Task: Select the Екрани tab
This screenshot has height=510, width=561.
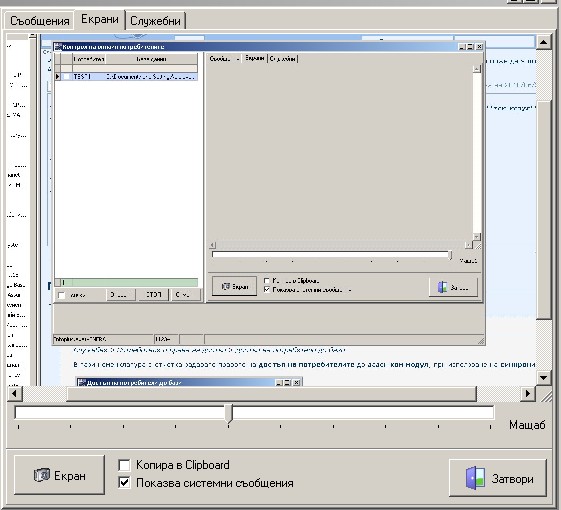Action: click(x=100, y=19)
